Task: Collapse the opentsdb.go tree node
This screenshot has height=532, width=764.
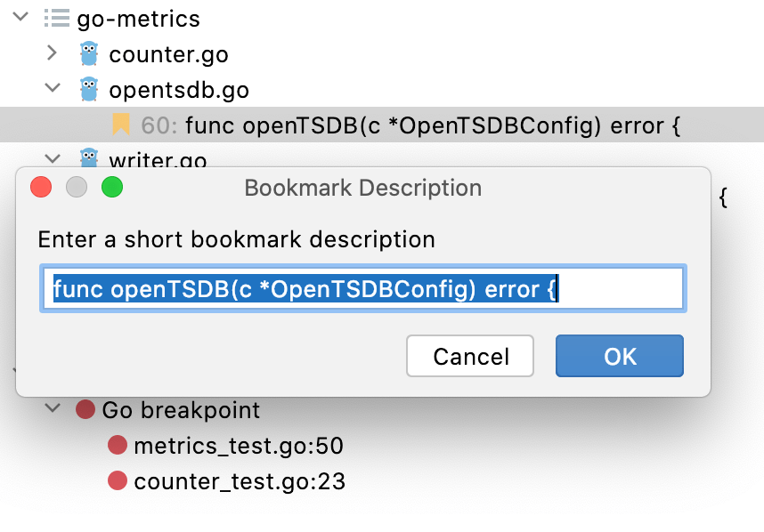Action: tap(52, 89)
